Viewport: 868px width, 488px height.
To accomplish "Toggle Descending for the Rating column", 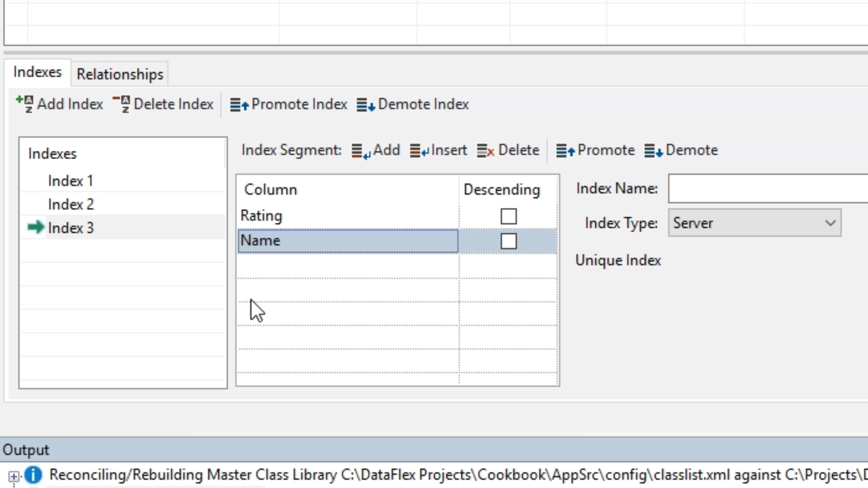I will click(508, 216).
